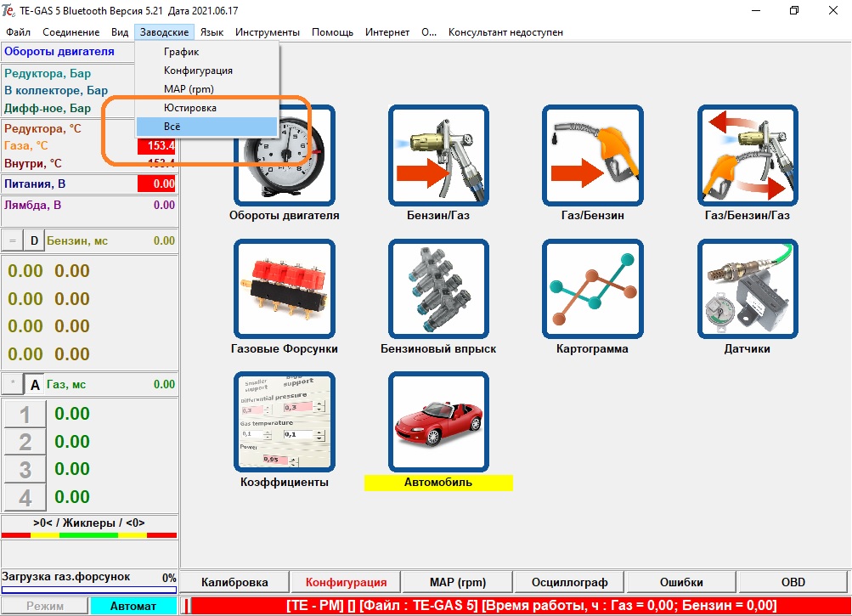Click Консультант недоступен menu item

(505, 32)
